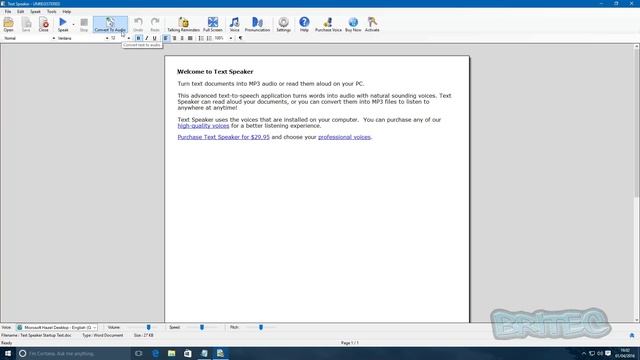The height and width of the screenshot is (360, 640).
Task: Open Talking Reminders from the toolbar
Action: tap(183, 24)
